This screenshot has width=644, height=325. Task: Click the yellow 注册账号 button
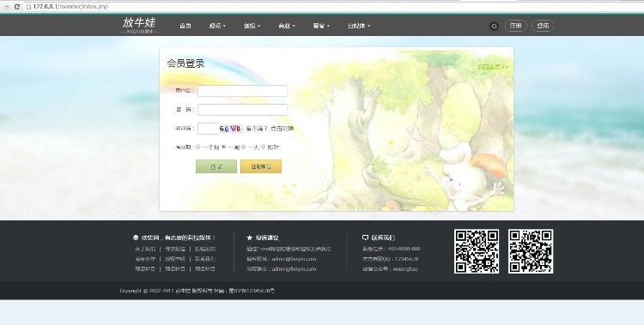261,166
